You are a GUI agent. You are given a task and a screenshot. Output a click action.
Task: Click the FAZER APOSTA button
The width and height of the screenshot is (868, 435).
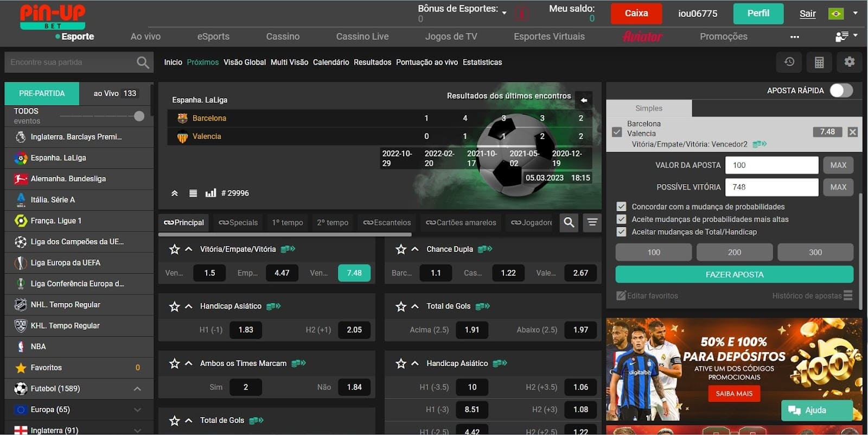click(735, 274)
